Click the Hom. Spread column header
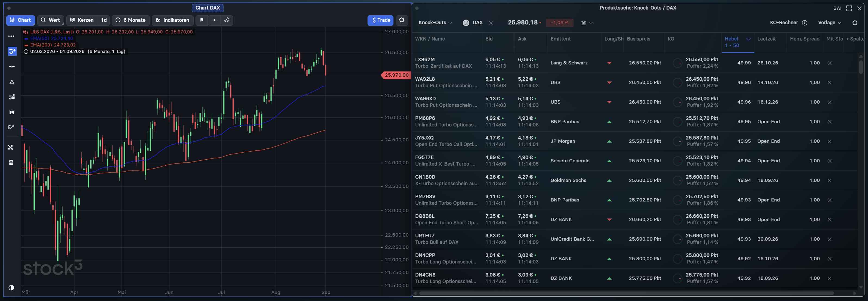The height and width of the screenshot is (301, 868). click(x=805, y=39)
